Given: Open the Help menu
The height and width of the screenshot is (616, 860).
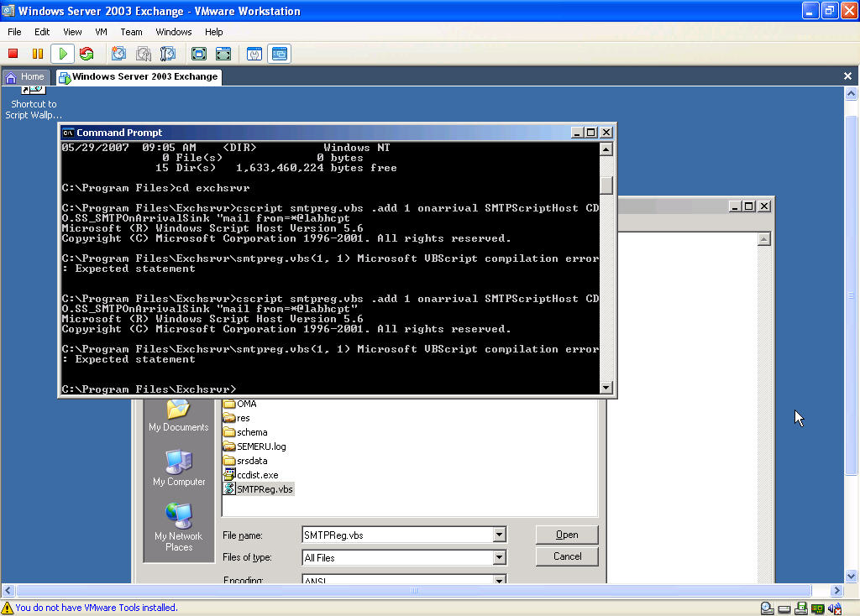Looking at the screenshot, I should [213, 32].
